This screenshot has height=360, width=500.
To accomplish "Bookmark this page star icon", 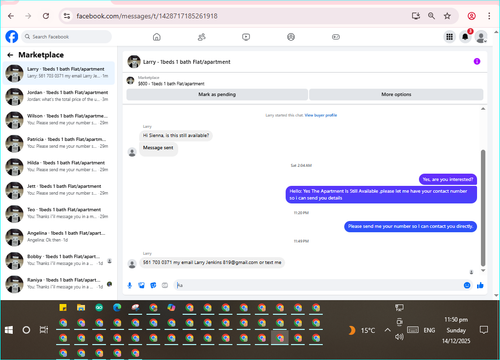I will (x=447, y=16).
